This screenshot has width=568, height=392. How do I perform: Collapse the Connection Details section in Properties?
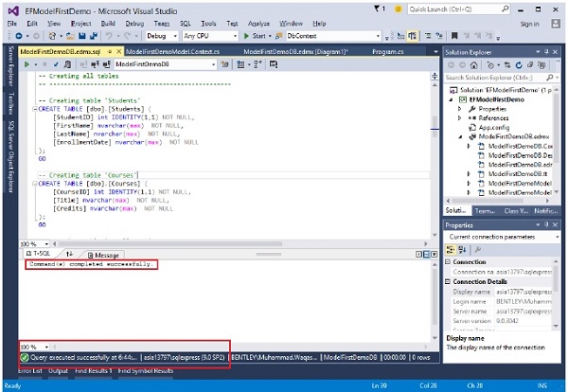click(x=449, y=282)
